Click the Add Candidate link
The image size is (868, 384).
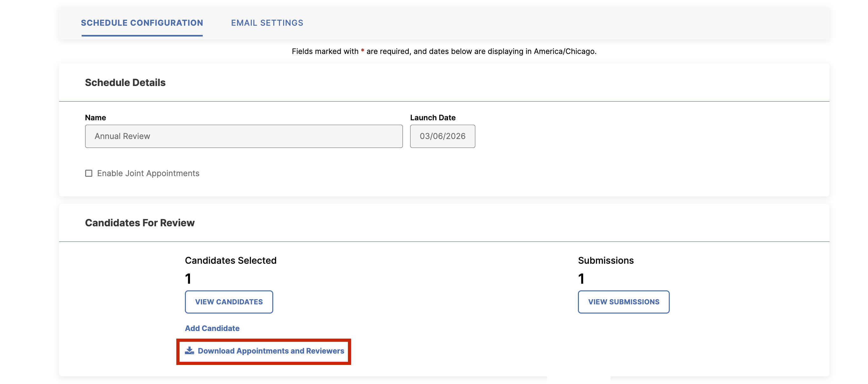tap(212, 328)
